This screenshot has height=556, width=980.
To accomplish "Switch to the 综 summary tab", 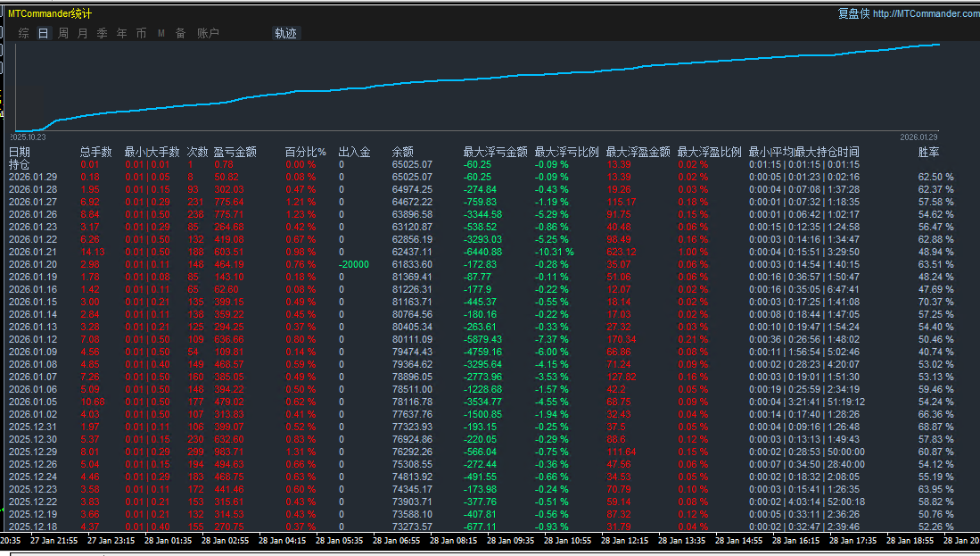I will [23, 33].
